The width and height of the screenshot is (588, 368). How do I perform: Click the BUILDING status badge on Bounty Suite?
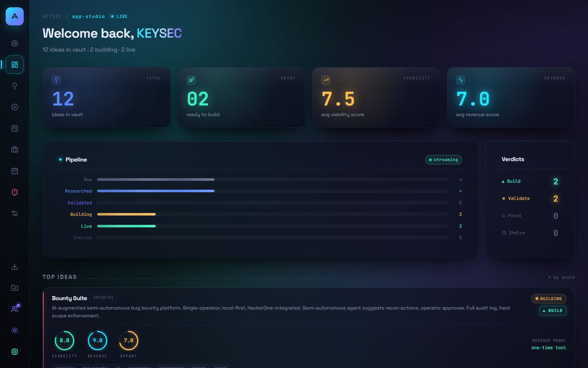(x=549, y=299)
